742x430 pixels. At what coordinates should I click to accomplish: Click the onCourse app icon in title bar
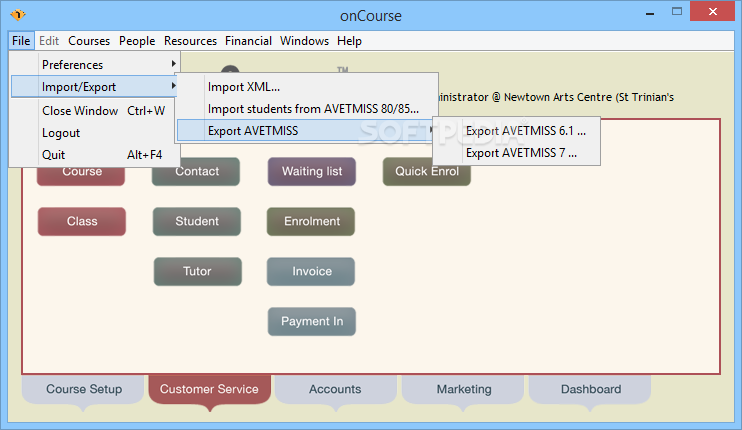[18, 15]
